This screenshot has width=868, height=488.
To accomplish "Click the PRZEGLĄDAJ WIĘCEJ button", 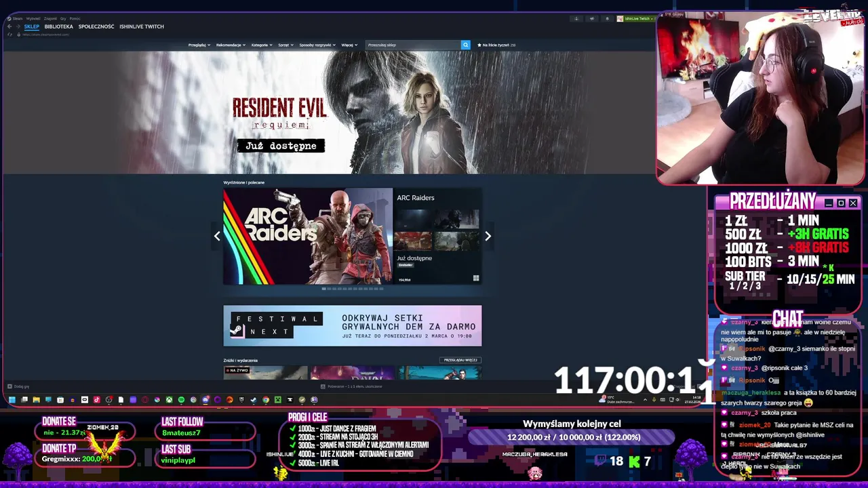I will [x=460, y=360].
